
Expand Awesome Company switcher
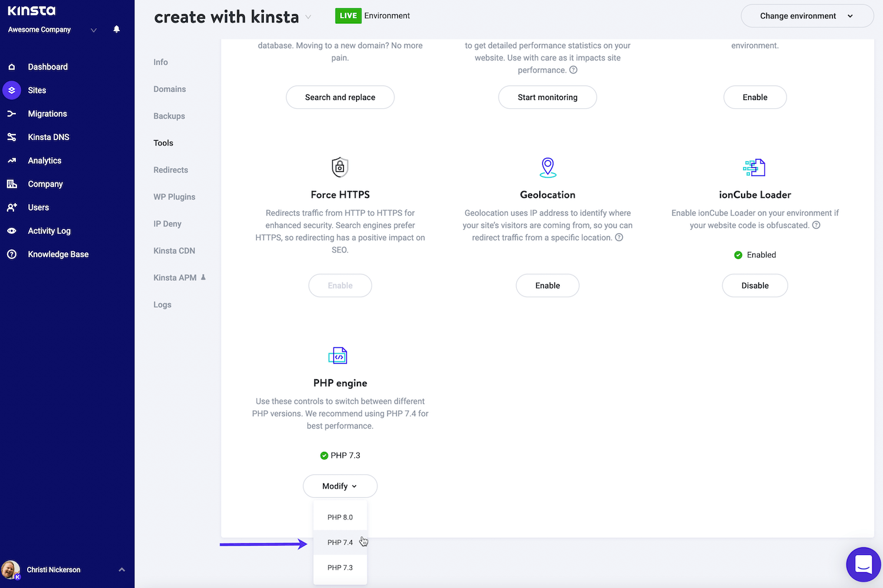[94, 30]
